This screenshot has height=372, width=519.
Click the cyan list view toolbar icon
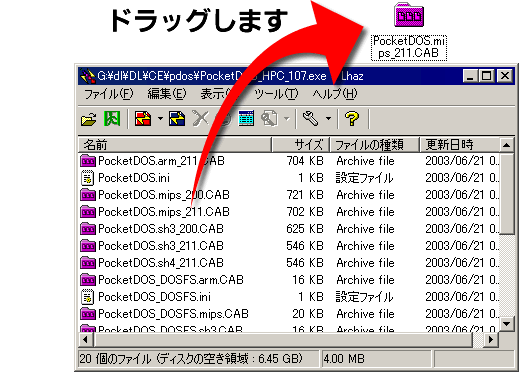coord(246,118)
